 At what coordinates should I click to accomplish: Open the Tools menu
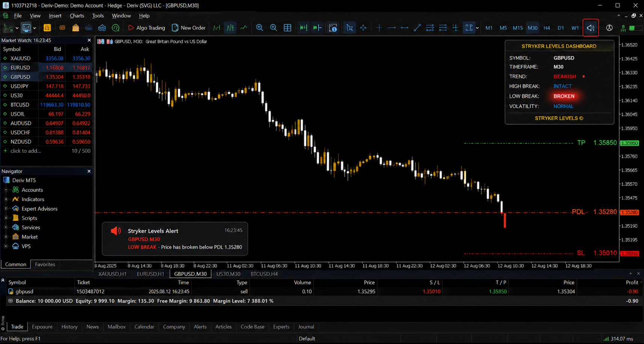click(x=98, y=16)
